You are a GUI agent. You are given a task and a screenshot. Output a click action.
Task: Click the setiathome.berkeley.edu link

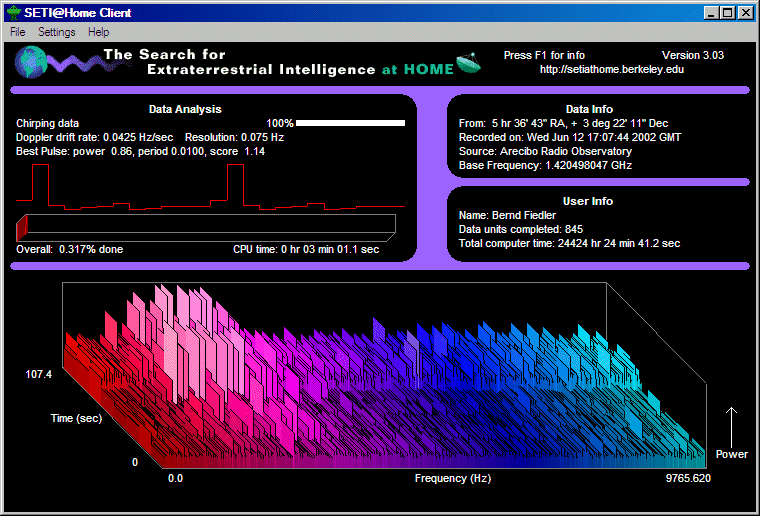612,69
